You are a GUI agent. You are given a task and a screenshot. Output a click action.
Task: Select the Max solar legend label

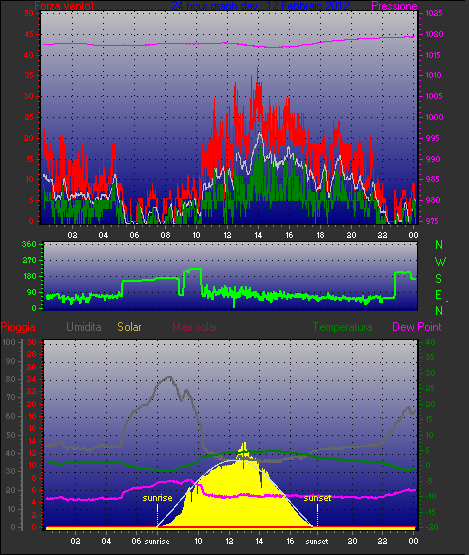tap(195, 327)
